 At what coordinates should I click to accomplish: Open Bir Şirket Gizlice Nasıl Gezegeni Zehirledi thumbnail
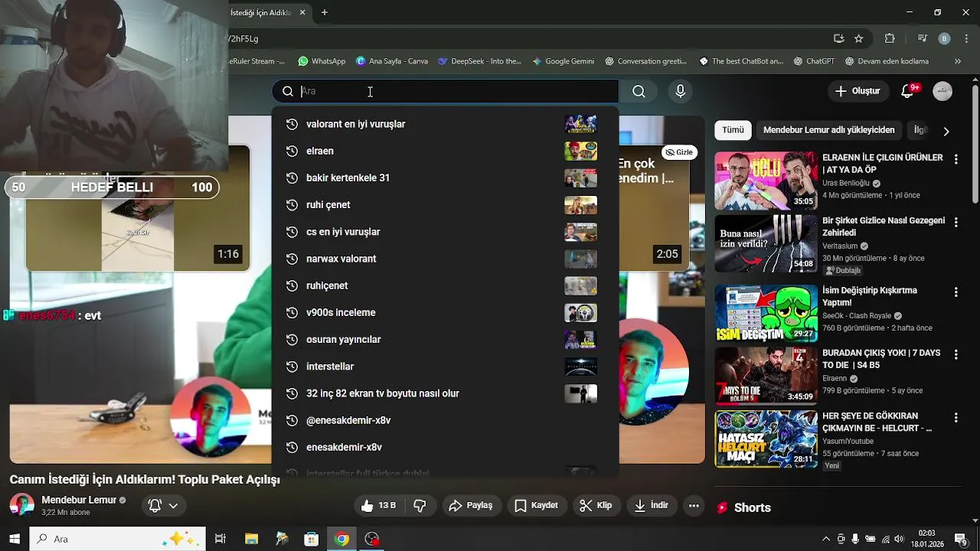tap(766, 243)
